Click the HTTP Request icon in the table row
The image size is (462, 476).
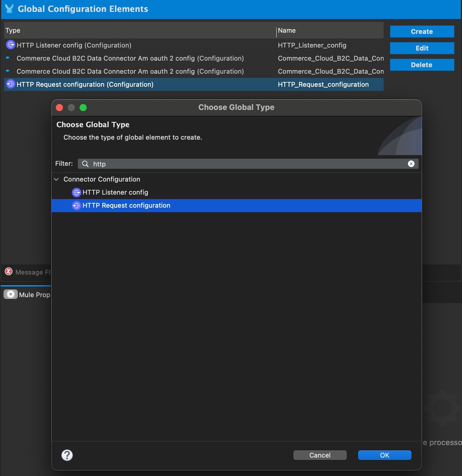(x=10, y=84)
